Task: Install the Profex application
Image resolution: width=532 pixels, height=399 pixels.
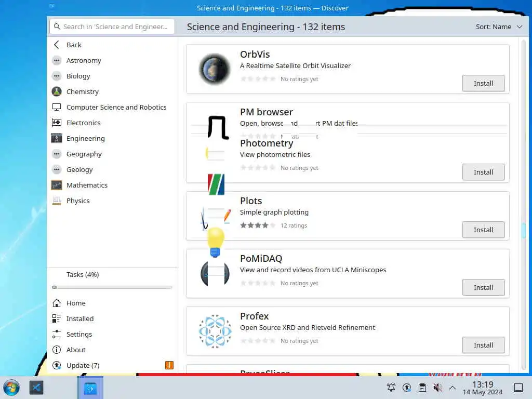Action: 483,345
